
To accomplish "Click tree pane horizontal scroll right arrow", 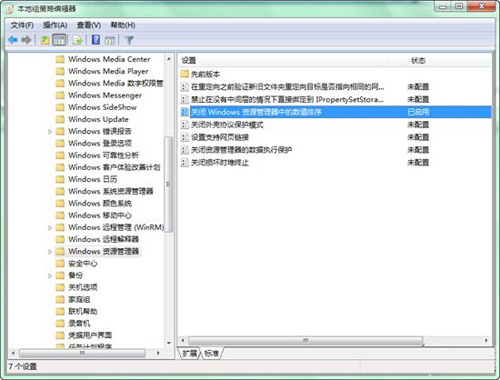I will click(158, 353).
